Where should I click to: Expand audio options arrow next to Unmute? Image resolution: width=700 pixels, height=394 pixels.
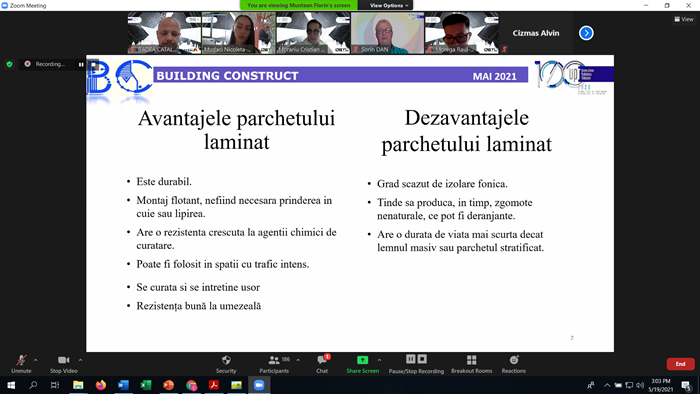tap(36, 360)
